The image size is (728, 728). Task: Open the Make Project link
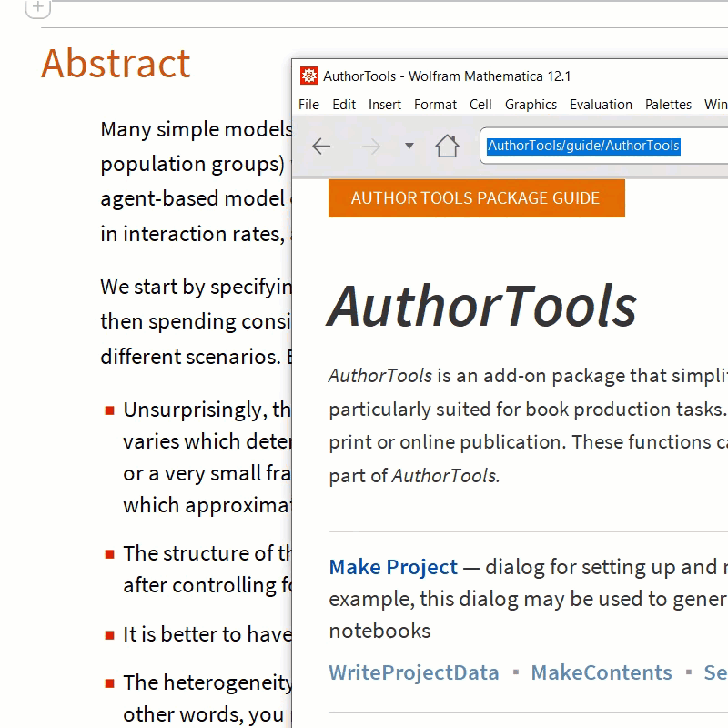coord(393,567)
